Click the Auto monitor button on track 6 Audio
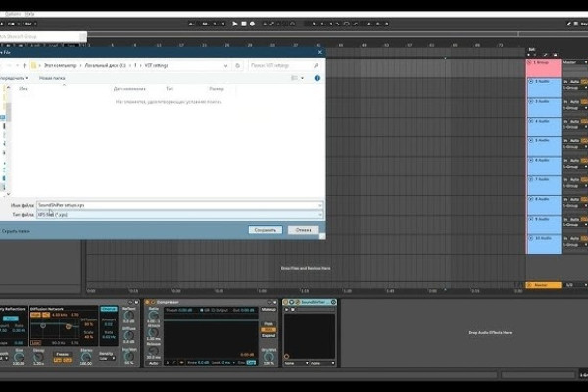 574,160
